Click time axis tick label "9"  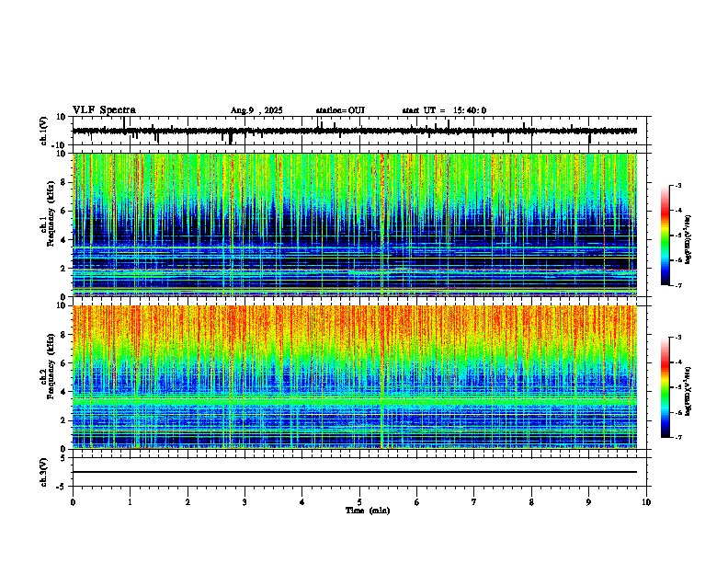coord(588,502)
